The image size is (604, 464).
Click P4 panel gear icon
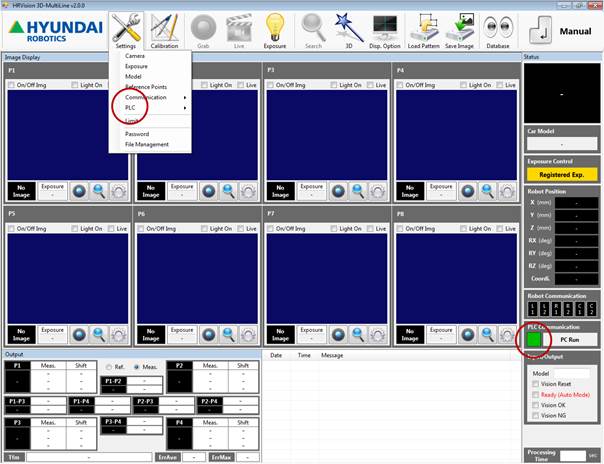(x=507, y=191)
